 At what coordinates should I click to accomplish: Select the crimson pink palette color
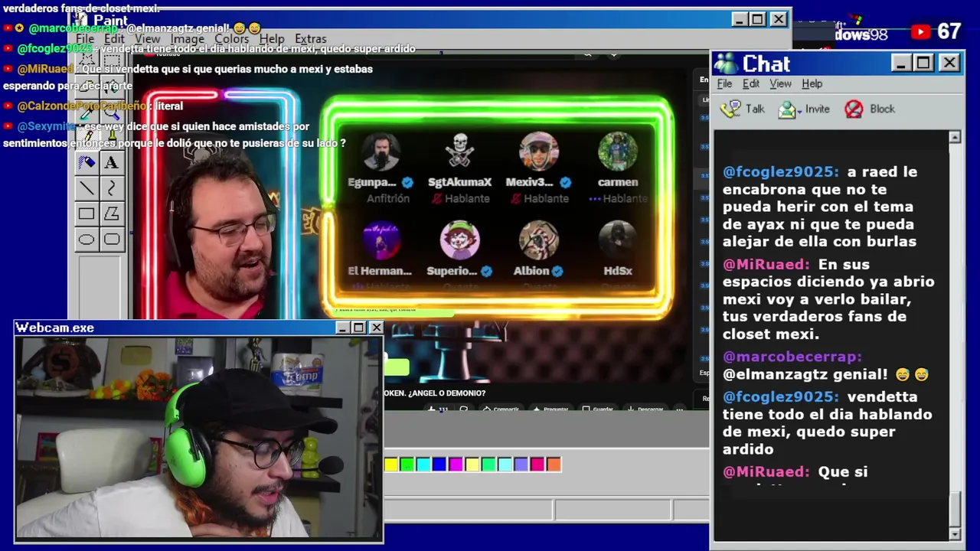point(537,464)
